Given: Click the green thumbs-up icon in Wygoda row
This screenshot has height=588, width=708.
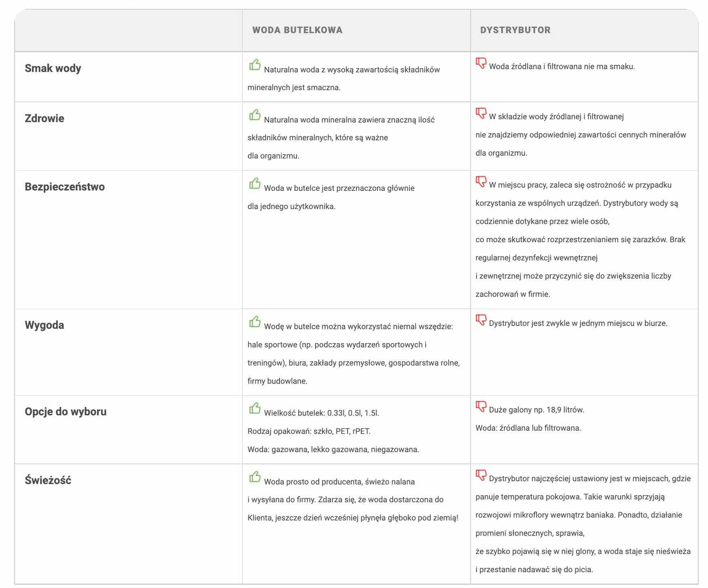Looking at the screenshot, I should click(x=255, y=321).
